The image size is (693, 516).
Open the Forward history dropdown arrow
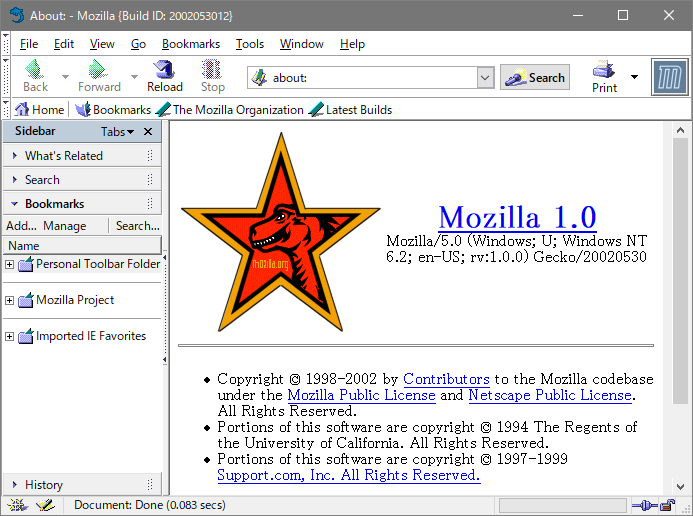[x=134, y=77]
